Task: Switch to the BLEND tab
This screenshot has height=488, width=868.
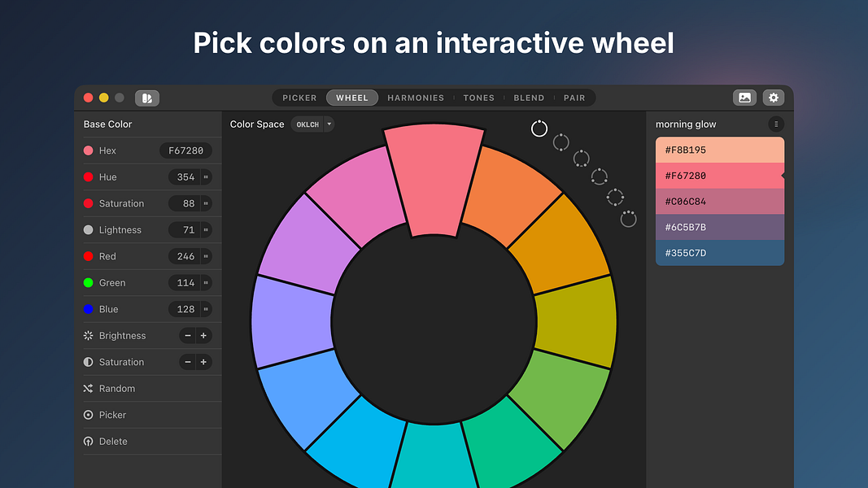Action: point(530,98)
